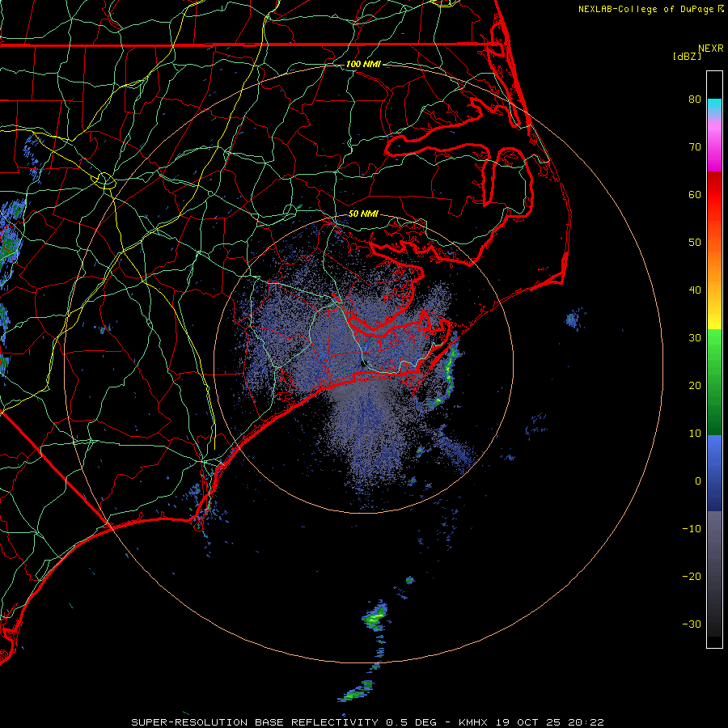Viewport: 728px width, 728px height.
Task: Click the -20 value on the dBZ scale
Action: (x=692, y=576)
